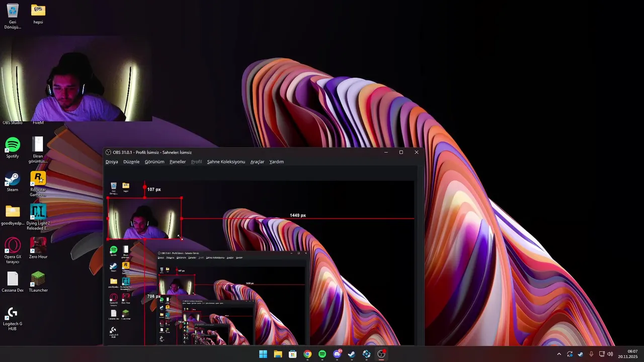Open Microsoft Store from the taskbar
The image size is (644, 362).
click(292, 354)
